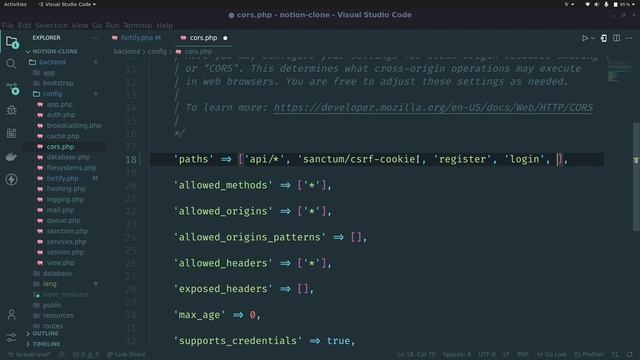Open hashing.php in the explorer
The height and width of the screenshot is (360, 640).
tap(66, 189)
